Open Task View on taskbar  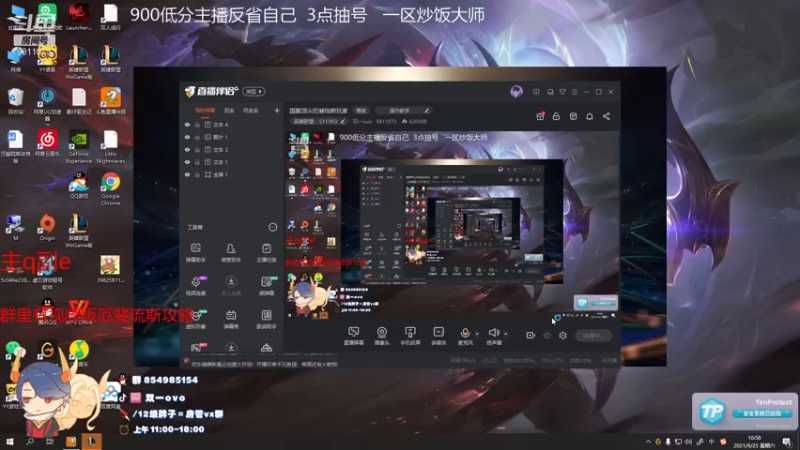point(49,441)
